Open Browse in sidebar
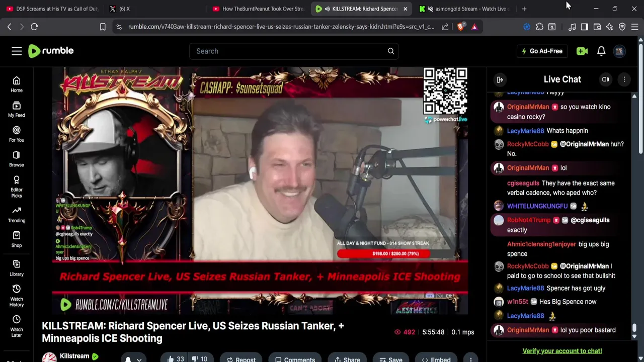 pyautogui.click(x=17, y=159)
